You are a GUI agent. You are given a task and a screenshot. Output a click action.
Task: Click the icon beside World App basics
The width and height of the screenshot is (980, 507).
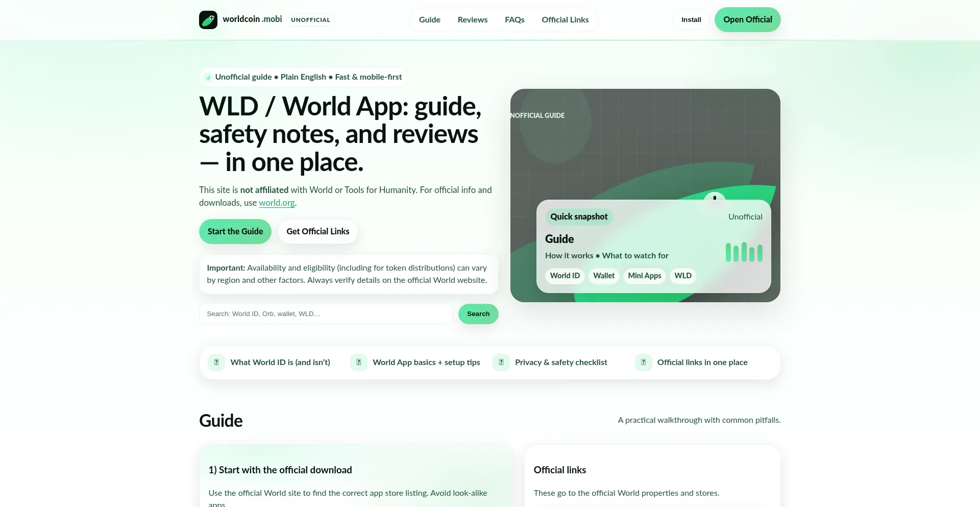tap(359, 363)
